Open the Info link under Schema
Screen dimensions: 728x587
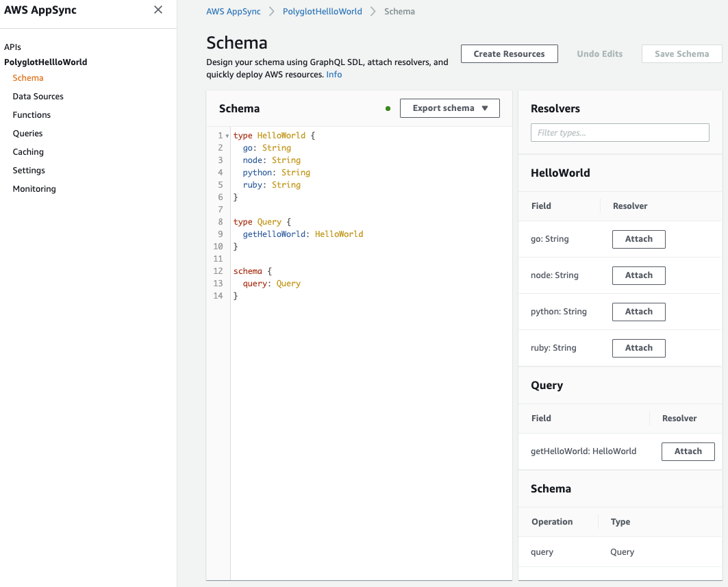point(334,75)
